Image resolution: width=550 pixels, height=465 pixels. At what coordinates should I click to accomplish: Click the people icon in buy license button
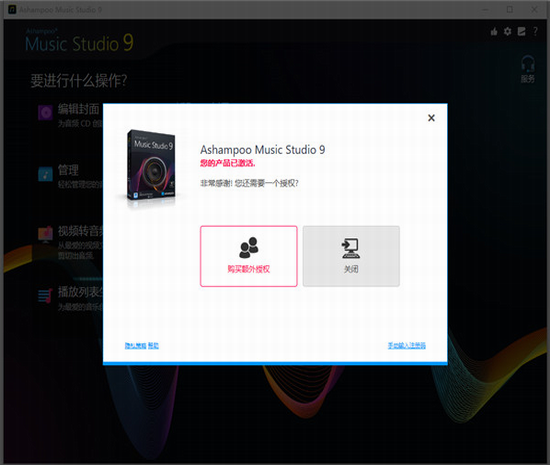coord(249,247)
